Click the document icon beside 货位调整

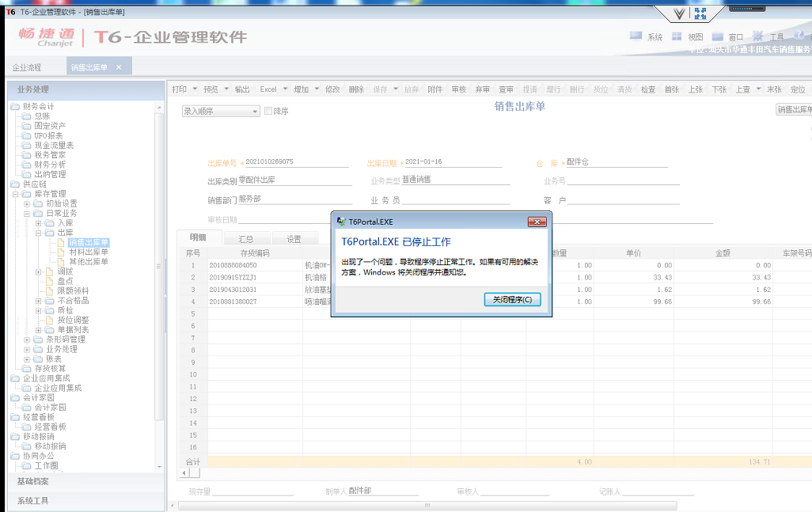point(50,320)
